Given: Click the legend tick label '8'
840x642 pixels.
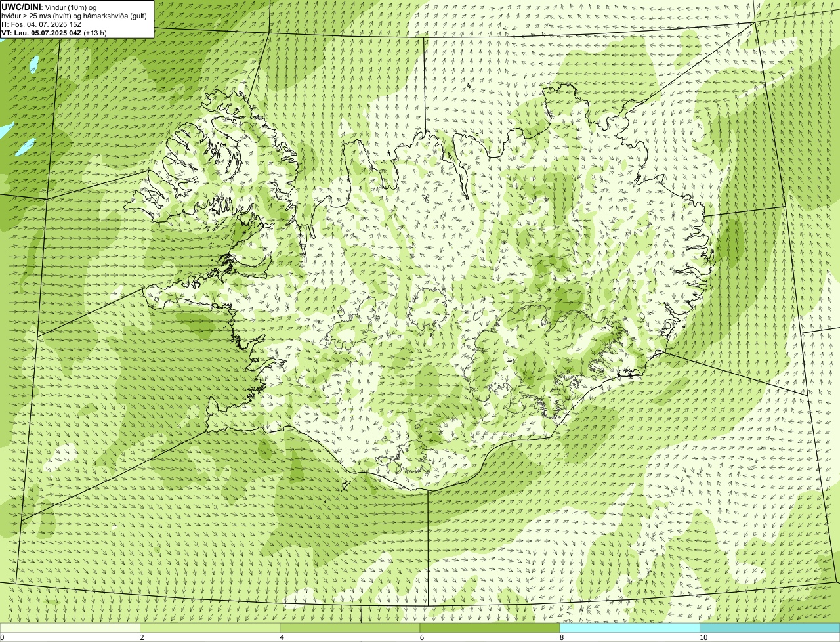Looking at the screenshot, I should pyautogui.click(x=561, y=637).
